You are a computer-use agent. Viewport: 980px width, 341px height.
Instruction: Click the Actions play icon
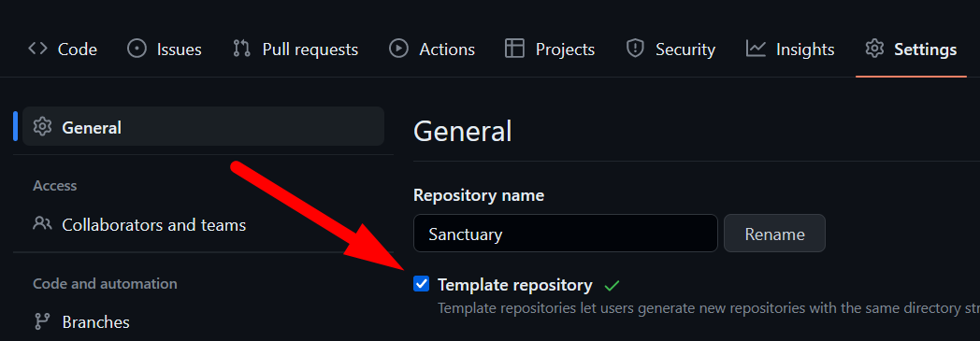[x=398, y=49]
